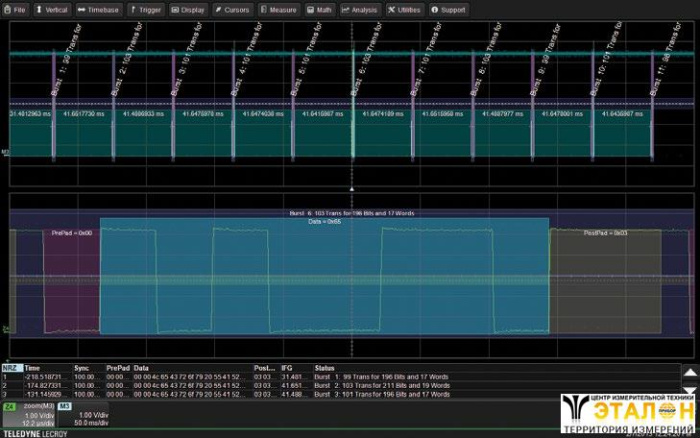The image size is (700, 438).
Task: Open the Vertical menu
Action: click(x=52, y=9)
